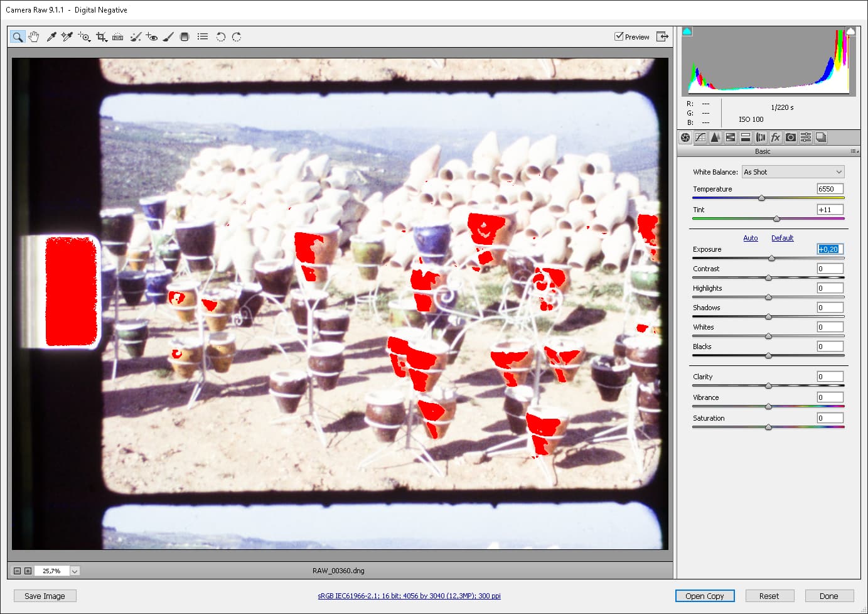Screen dimensions: 868x614
Task: Toggle shadow clipping warning in histogram
Action: [x=687, y=31]
